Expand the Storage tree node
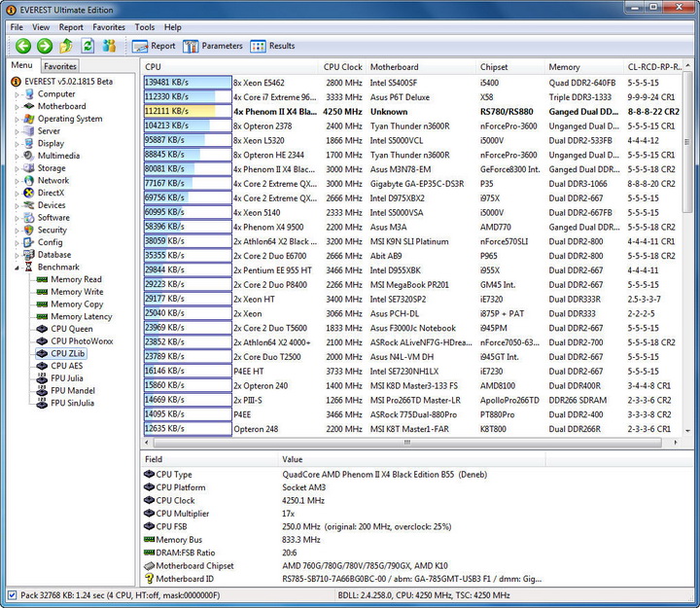This screenshot has width=700, height=608. coord(17,169)
